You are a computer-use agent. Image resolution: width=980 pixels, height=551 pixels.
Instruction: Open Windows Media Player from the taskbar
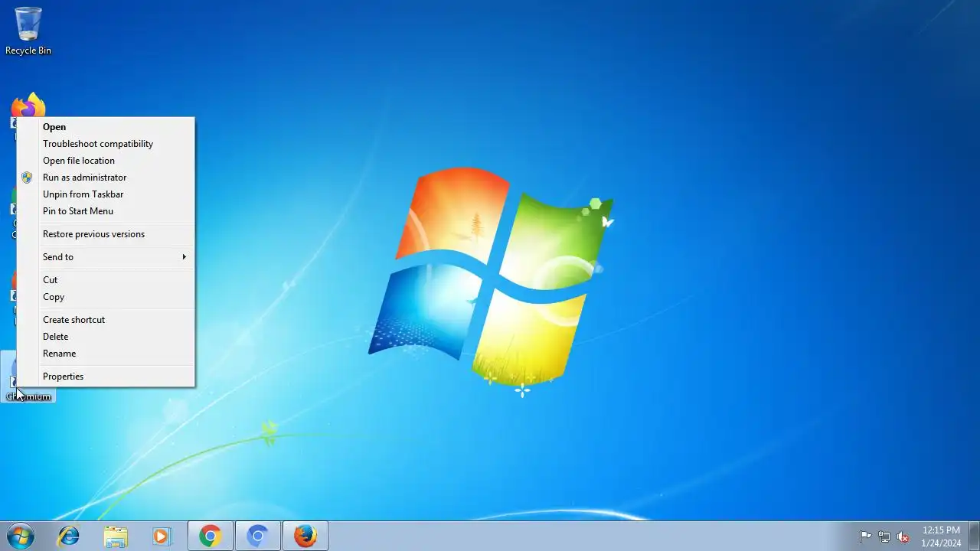click(x=162, y=536)
